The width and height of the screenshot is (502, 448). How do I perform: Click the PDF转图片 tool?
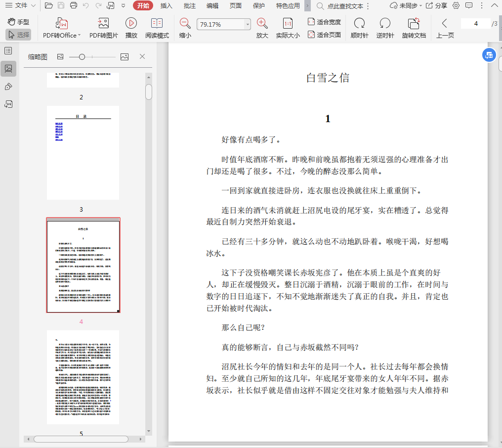click(103, 28)
